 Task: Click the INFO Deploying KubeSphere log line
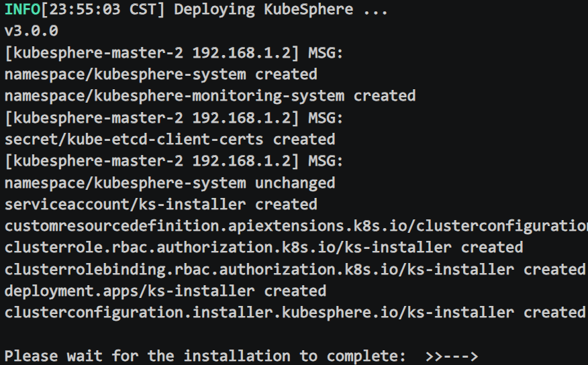pos(196,10)
